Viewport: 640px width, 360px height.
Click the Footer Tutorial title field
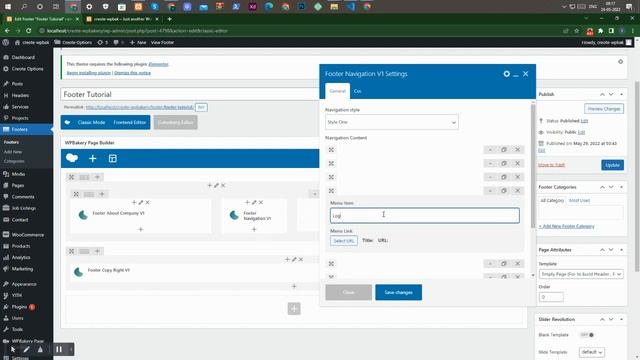(190, 94)
